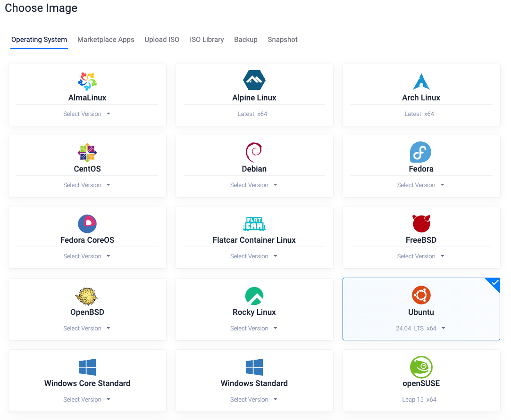
Task: Select the Alpine Linux mountain icon
Action: (x=254, y=81)
